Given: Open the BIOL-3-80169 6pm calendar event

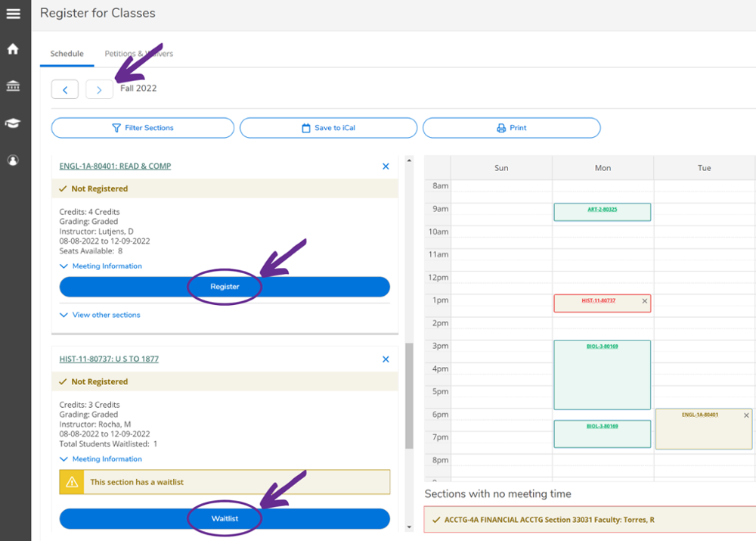Looking at the screenshot, I should (603, 434).
